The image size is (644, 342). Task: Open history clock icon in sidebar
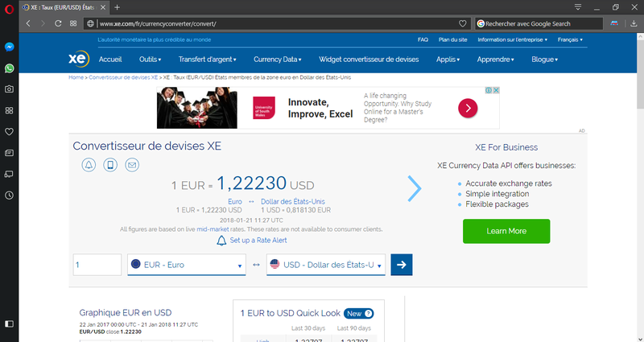click(9, 196)
